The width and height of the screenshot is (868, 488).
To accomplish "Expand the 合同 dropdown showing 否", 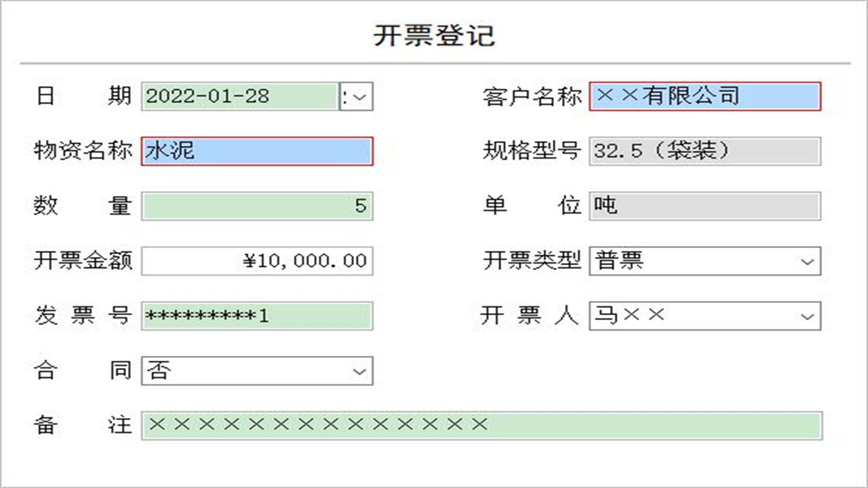I will (x=358, y=370).
